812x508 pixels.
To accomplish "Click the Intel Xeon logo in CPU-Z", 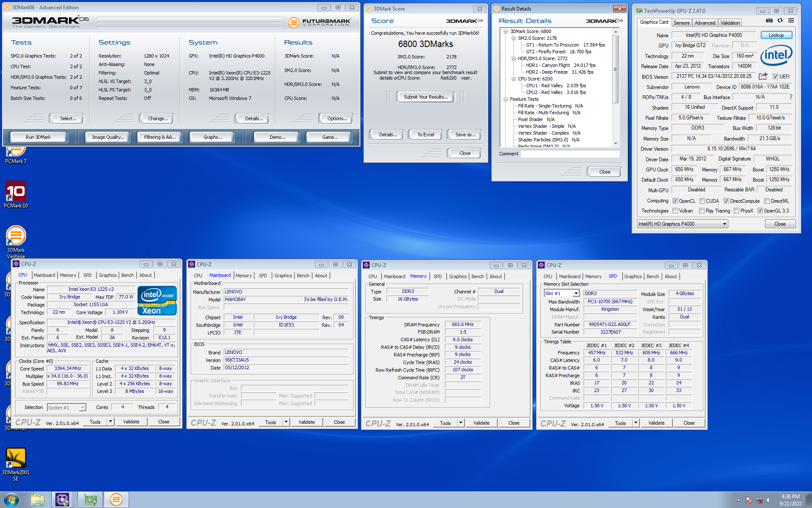I will coord(157,301).
